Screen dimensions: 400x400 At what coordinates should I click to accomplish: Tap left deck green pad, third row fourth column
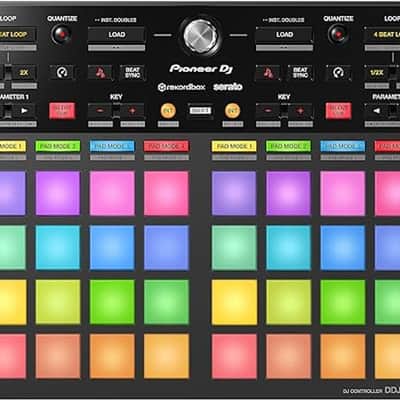coord(166,302)
